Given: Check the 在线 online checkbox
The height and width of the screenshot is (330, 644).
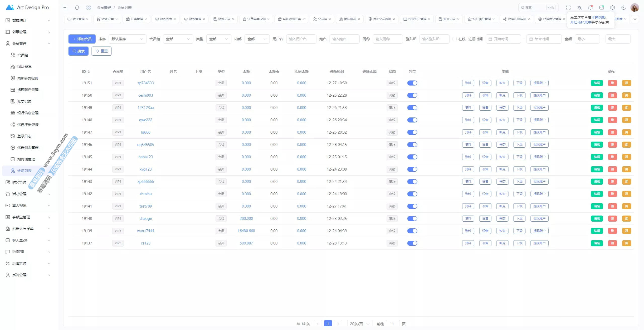Looking at the screenshot, I should coord(455,39).
